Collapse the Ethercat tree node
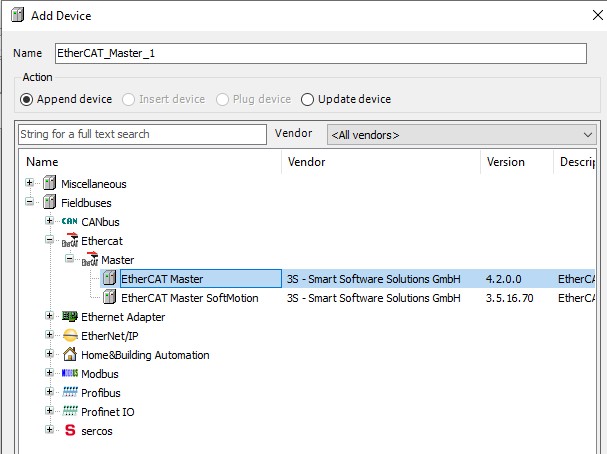This screenshot has width=607, height=454. (x=49, y=241)
